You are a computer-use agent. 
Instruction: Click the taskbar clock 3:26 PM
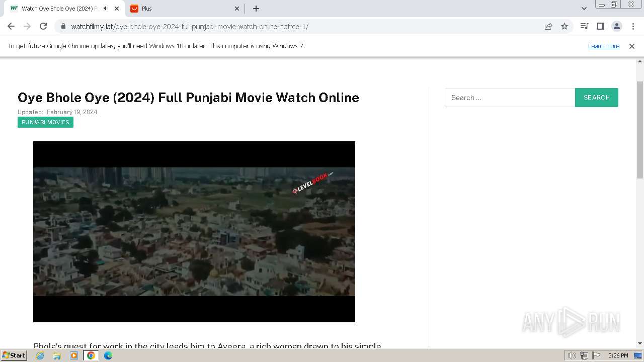tap(618, 355)
